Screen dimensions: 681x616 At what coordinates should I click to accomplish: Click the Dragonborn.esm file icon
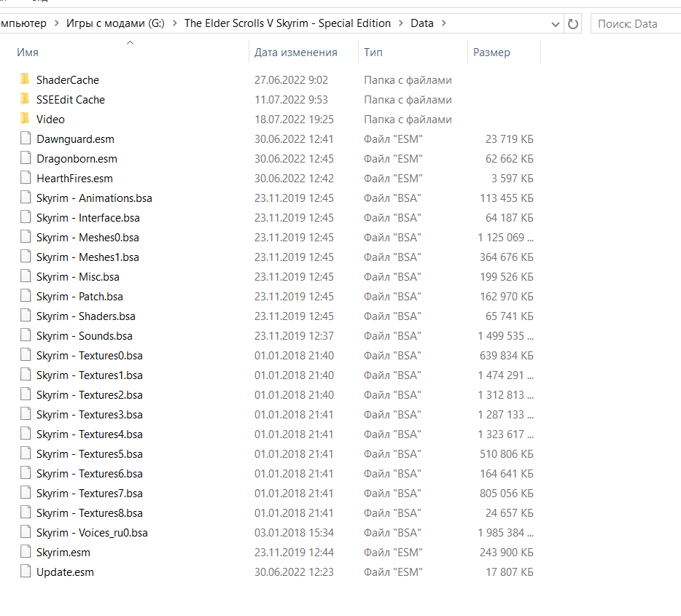(26, 158)
